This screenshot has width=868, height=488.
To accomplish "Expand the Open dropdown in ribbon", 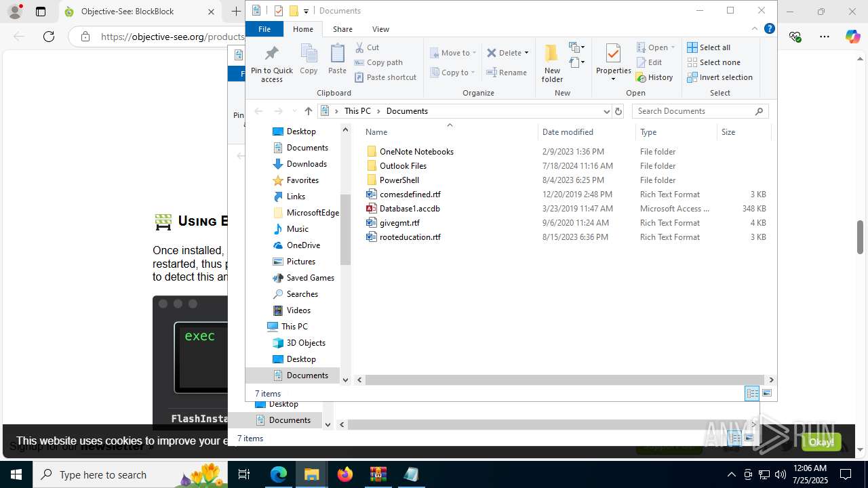I will [673, 47].
